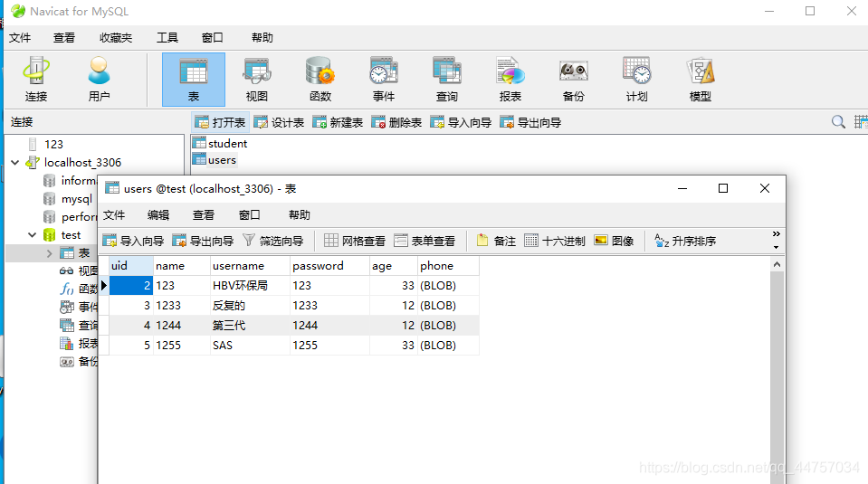Select the cell 反复的

(x=250, y=306)
